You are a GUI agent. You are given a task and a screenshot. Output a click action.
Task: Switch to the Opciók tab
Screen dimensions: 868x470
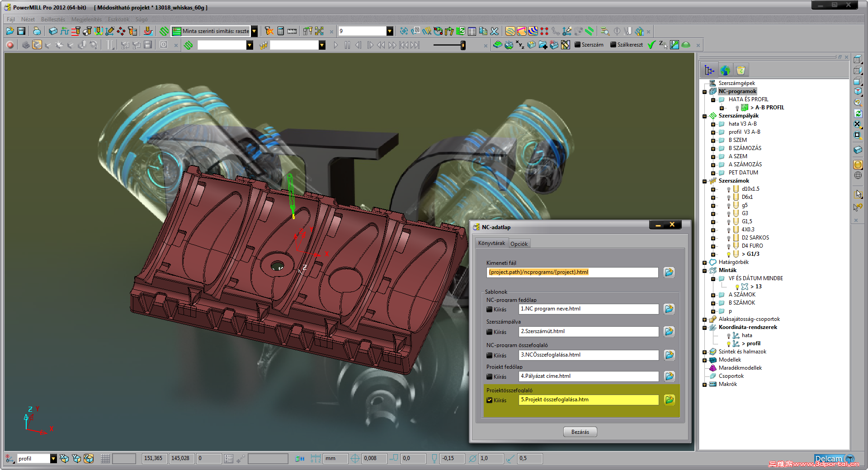click(519, 244)
